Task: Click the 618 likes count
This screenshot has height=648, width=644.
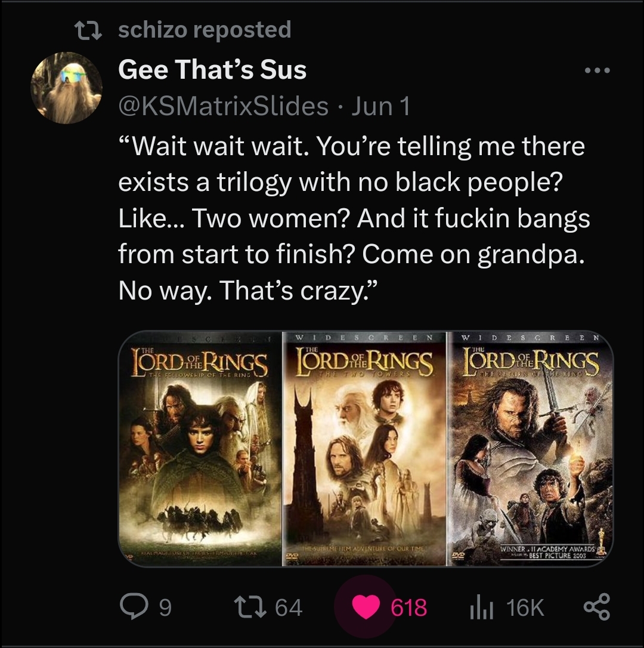Action: tap(409, 607)
